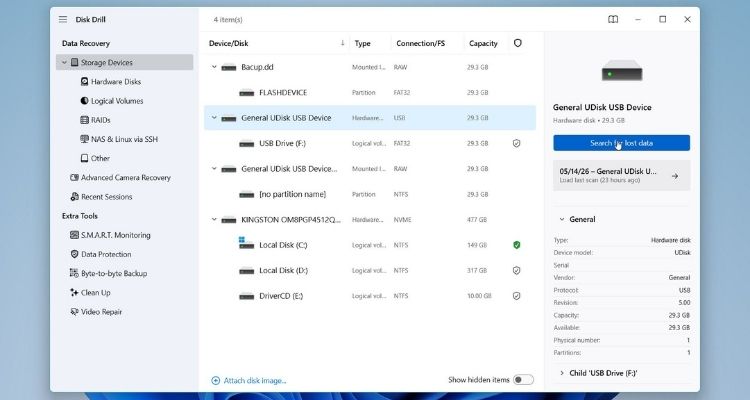Select the [no partition name] partition
This screenshot has height=400, width=750.
[370, 194]
